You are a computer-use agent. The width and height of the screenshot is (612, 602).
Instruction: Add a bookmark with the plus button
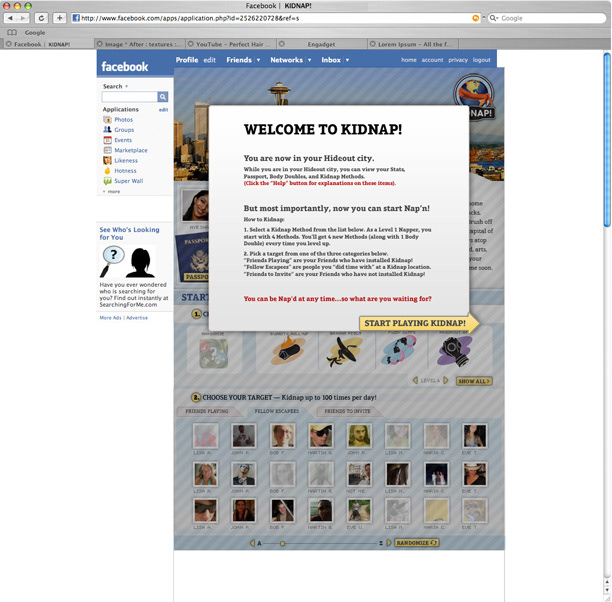point(59,18)
